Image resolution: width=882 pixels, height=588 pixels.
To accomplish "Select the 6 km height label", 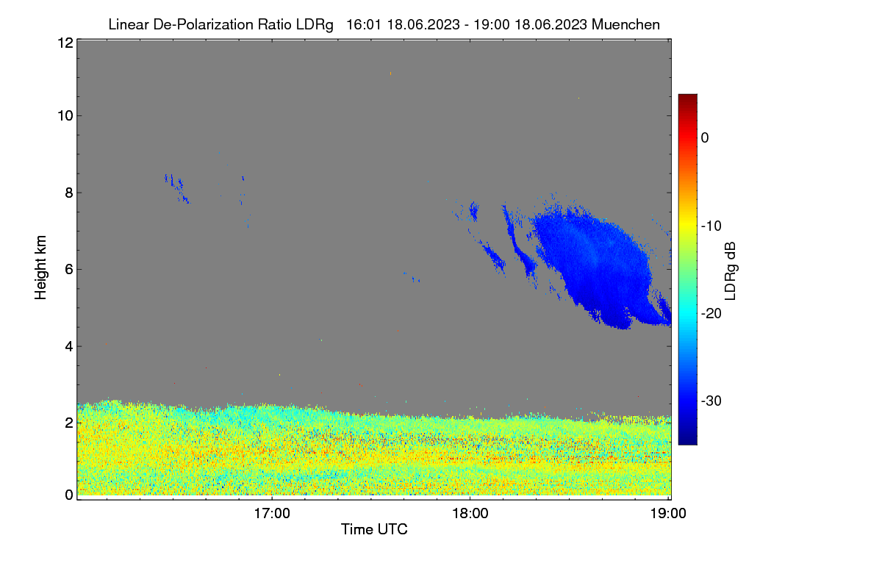I will (69, 269).
